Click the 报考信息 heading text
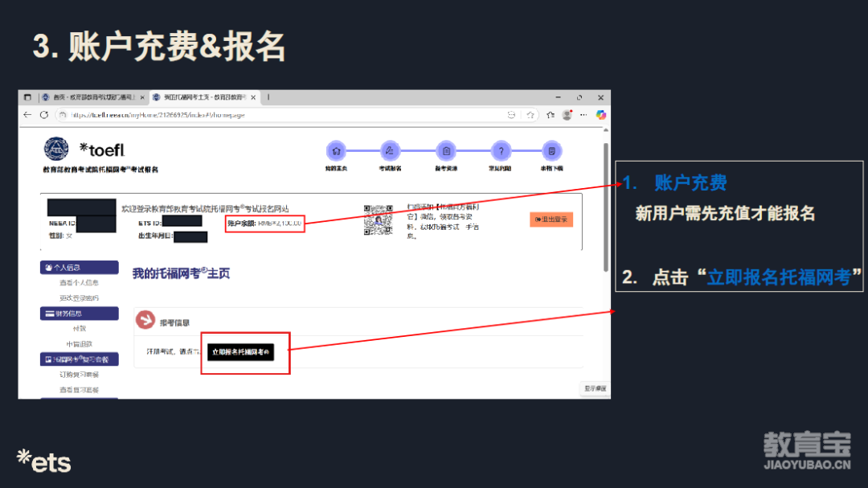 point(175,323)
